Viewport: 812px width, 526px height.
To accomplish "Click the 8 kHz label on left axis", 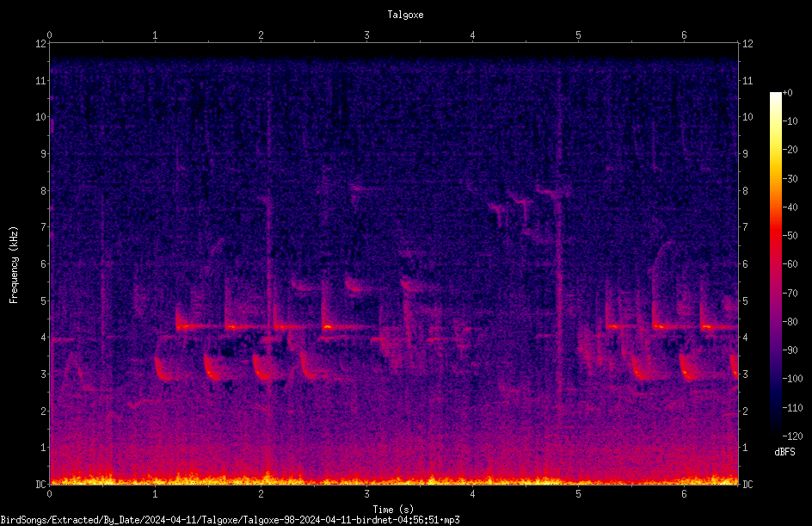I will (44, 191).
